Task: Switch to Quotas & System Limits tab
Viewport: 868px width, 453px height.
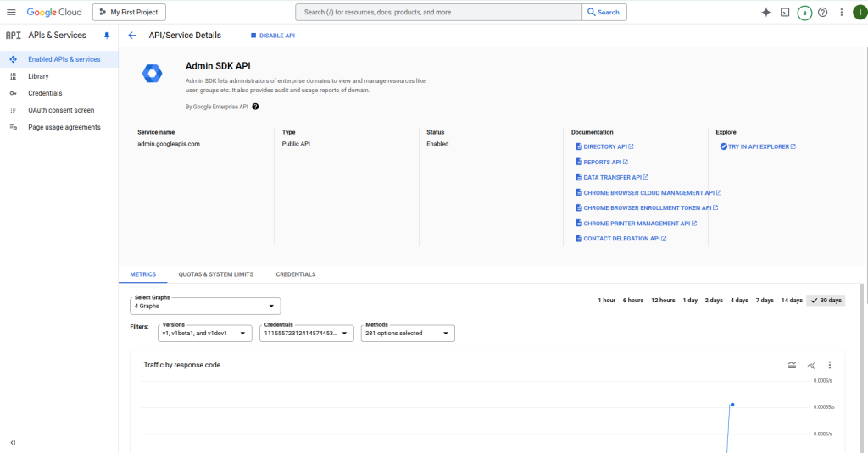Action: coord(215,274)
